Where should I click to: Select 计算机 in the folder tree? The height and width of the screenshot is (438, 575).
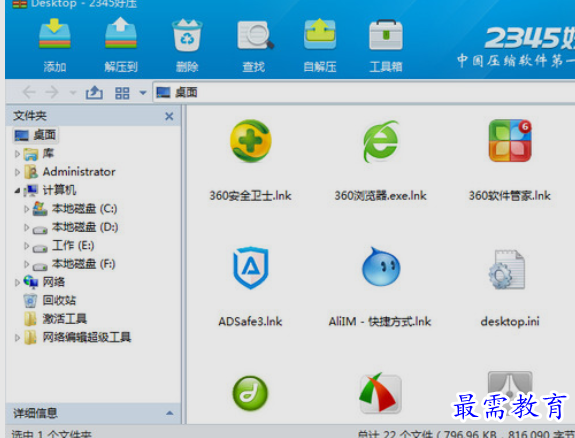[50, 190]
